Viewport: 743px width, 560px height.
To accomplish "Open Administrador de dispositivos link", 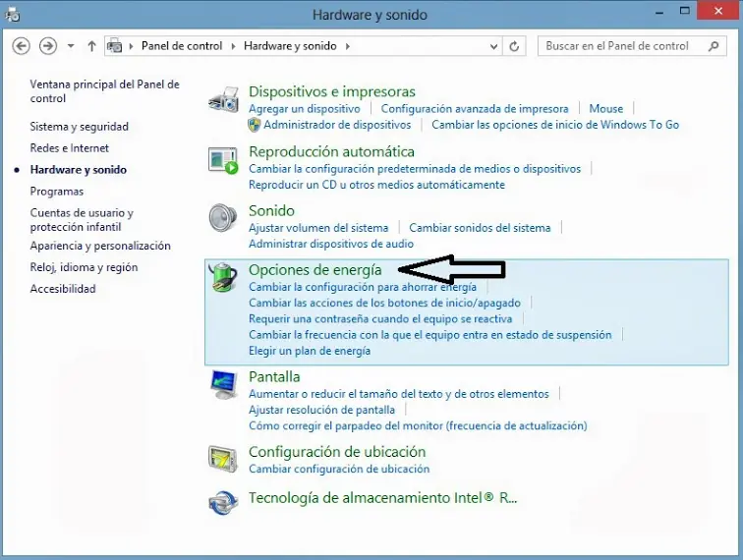I will point(337,125).
